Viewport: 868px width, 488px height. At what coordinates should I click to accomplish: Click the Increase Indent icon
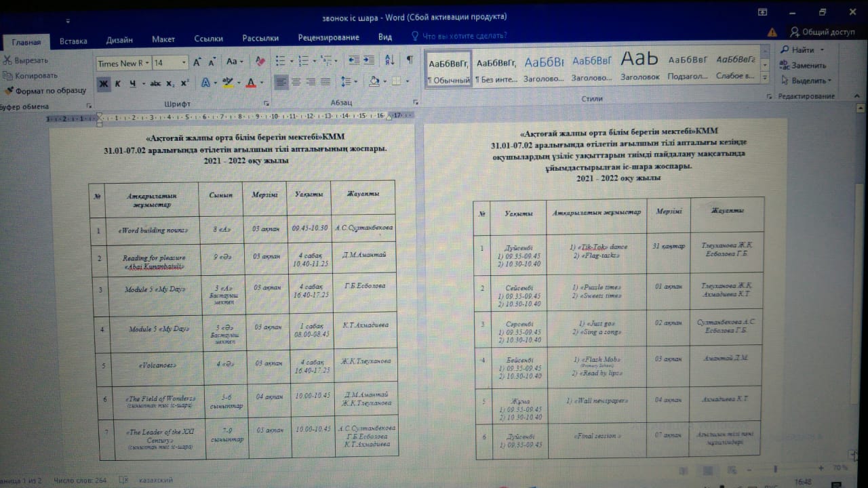coord(368,60)
